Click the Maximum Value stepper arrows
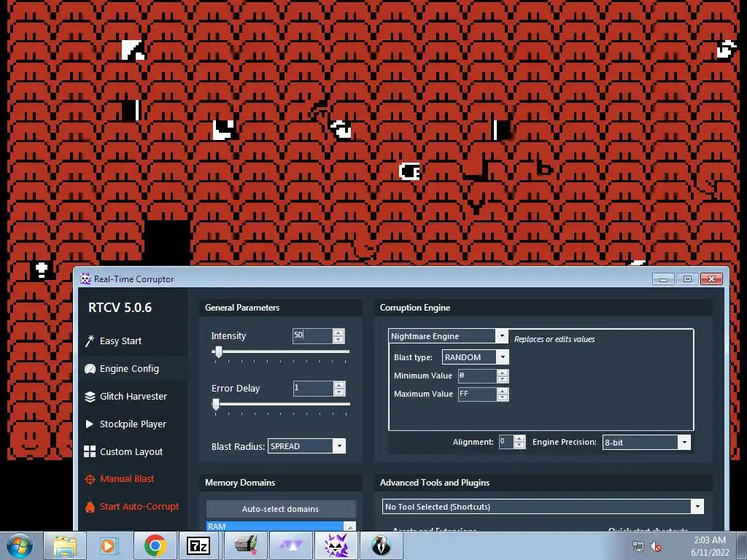Viewport: 747px width, 560px height. [503, 394]
